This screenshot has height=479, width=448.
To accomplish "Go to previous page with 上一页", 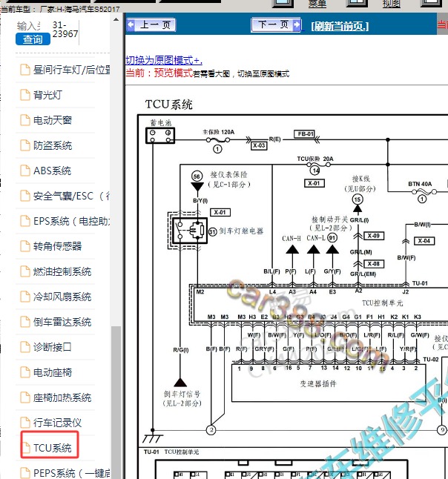I will click(x=151, y=24).
